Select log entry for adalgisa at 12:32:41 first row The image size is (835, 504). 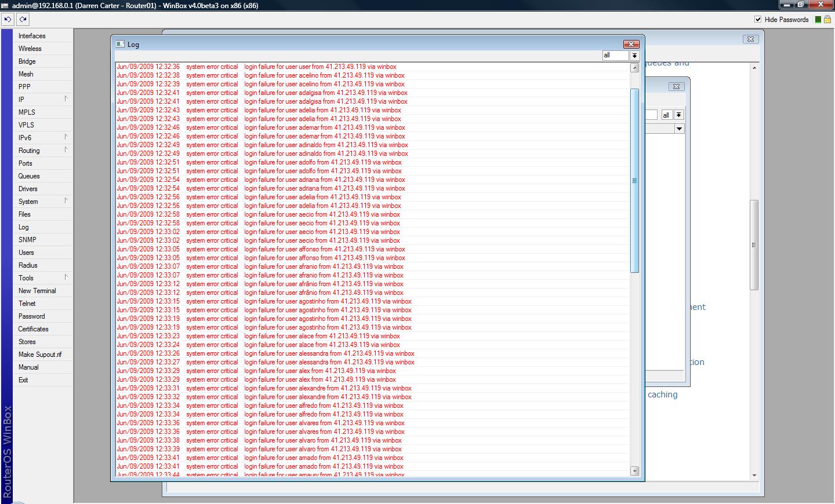[372, 93]
